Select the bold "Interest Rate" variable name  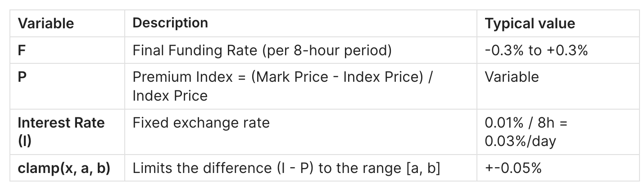[x=61, y=123]
